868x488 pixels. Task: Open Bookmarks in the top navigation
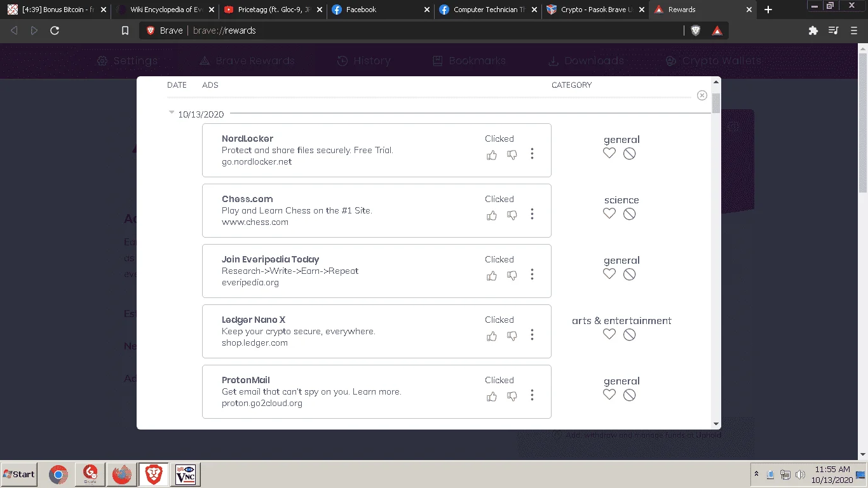(x=469, y=61)
